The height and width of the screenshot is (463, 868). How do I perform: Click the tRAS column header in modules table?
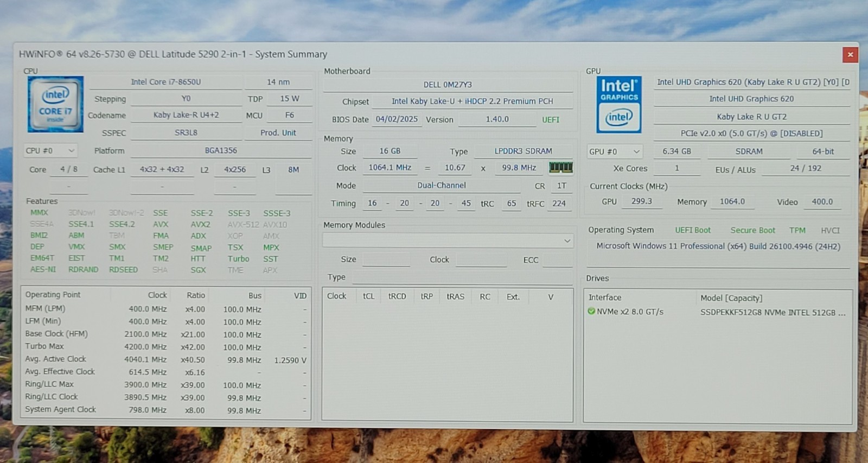point(455,296)
